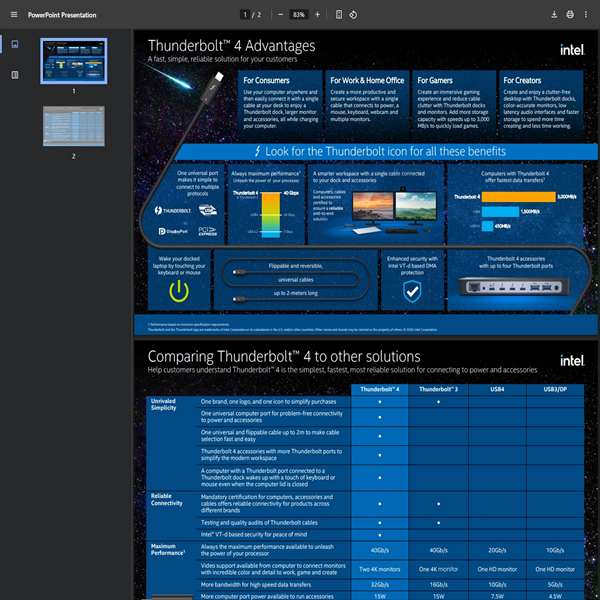The width and height of the screenshot is (600, 600).
Task: Click the PCI Express logo
Action: coord(207,231)
